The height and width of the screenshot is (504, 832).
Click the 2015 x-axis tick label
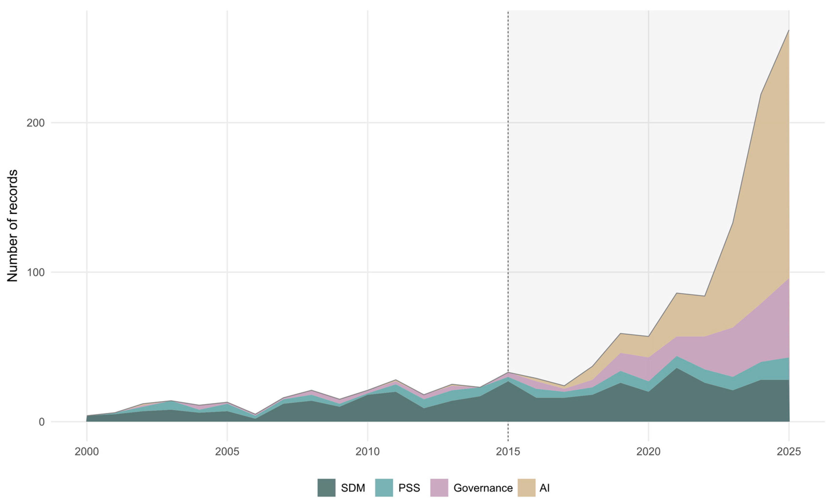508,452
